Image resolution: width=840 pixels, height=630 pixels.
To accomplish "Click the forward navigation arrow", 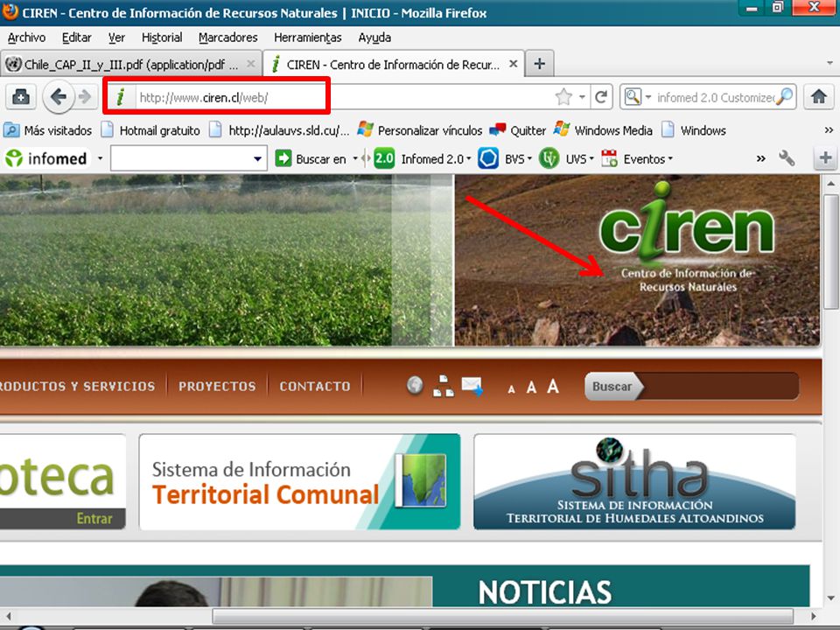I will (x=85, y=97).
